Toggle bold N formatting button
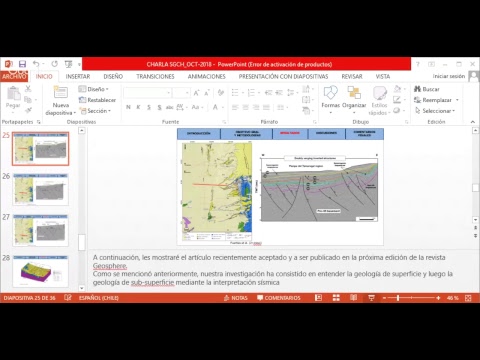The width and height of the screenshot is (480, 360). (128, 107)
